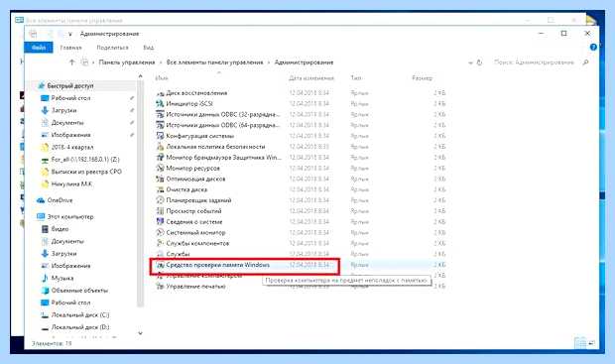Viewport: 615px width, 364px height.
Task: Open Объемные объекты folder
Action: tap(79, 291)
